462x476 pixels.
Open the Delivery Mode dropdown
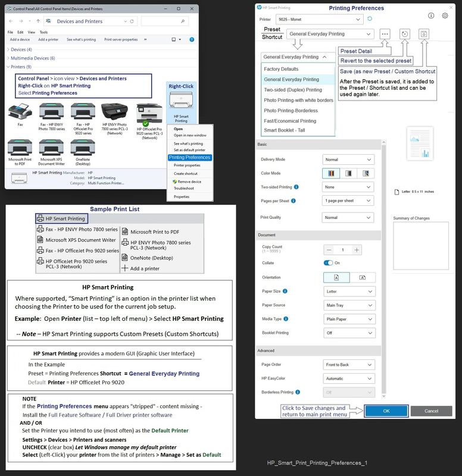point(348,159)
